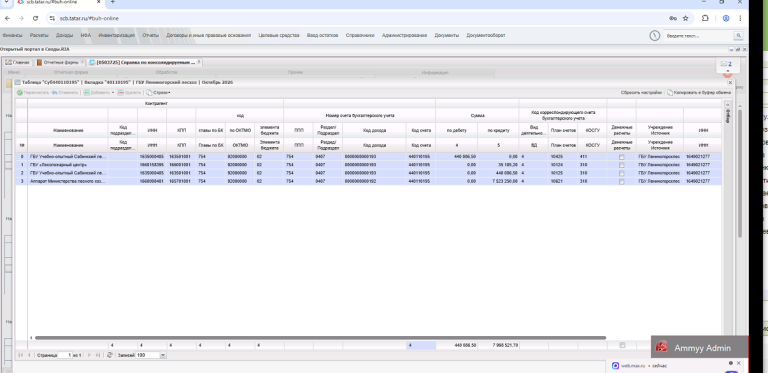Screen dimensions: 768x373
Task: Select the row ГБУ «Лесопожарный центр»
Action: [x=368, y=165]
